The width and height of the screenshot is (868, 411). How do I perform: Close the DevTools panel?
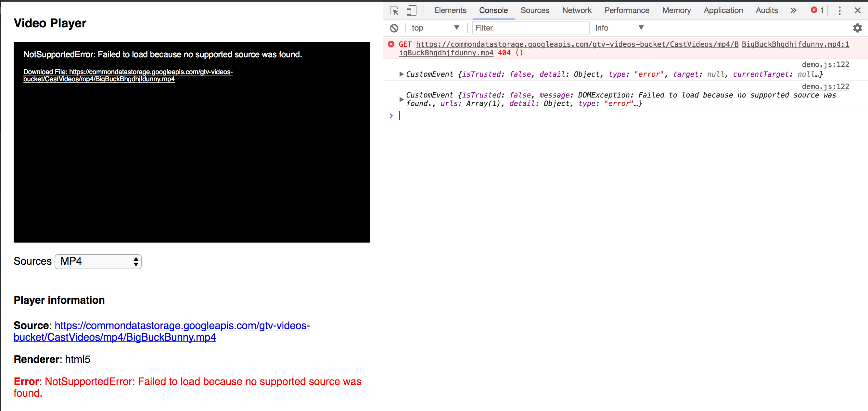tap(858, 10)
